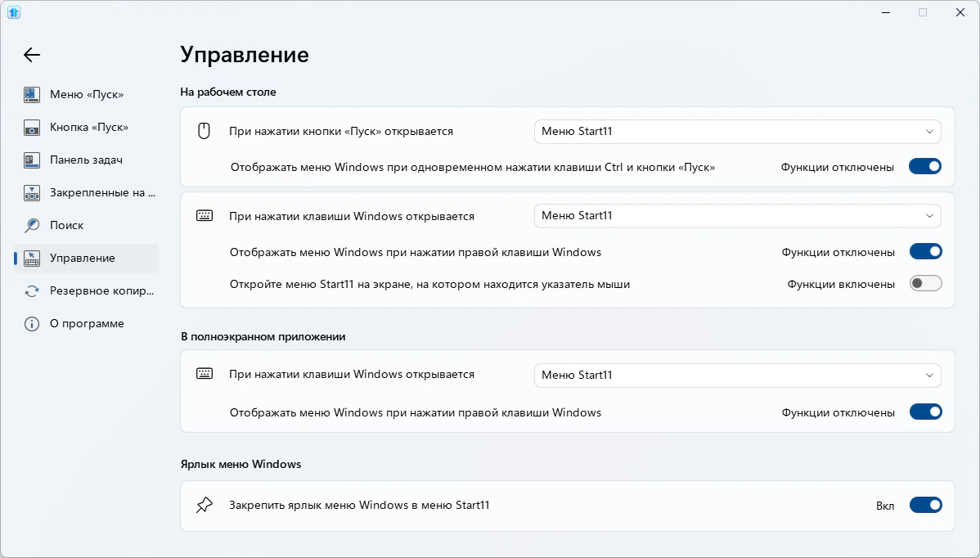Image resolution: width=980 pixels, height=558 pixels.
Task: Open the «Меню «Пуск»» section
Action: point(87,94)
